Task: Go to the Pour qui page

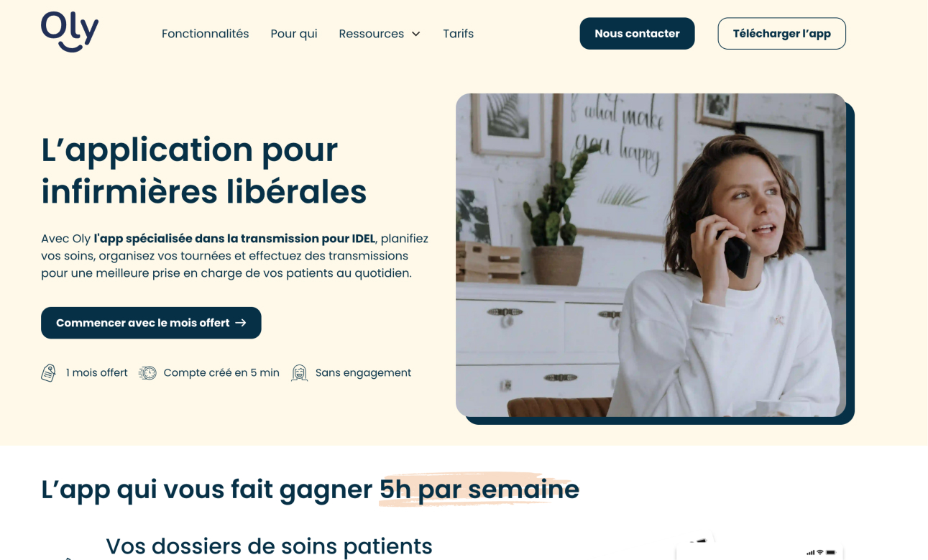Action: [x=294, y=34]
